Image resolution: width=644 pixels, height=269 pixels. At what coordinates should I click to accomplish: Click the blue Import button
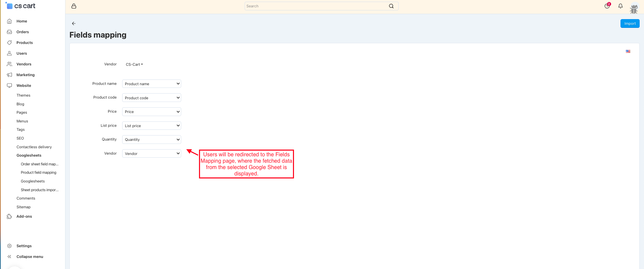[630, 23]
